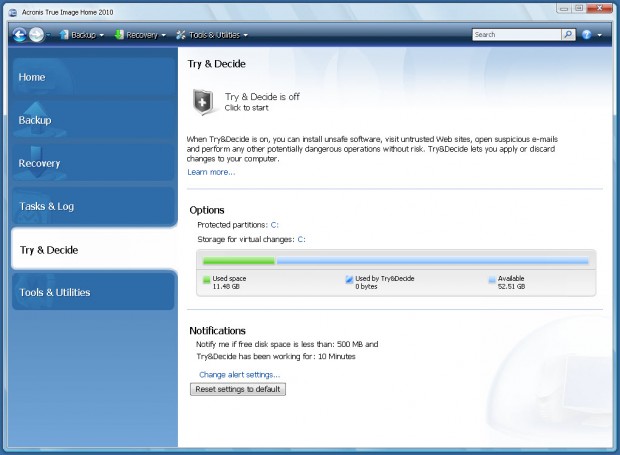Click the Acronis title bar app icon
Screen dimensions: 620x455
click(x=13, y=12)
